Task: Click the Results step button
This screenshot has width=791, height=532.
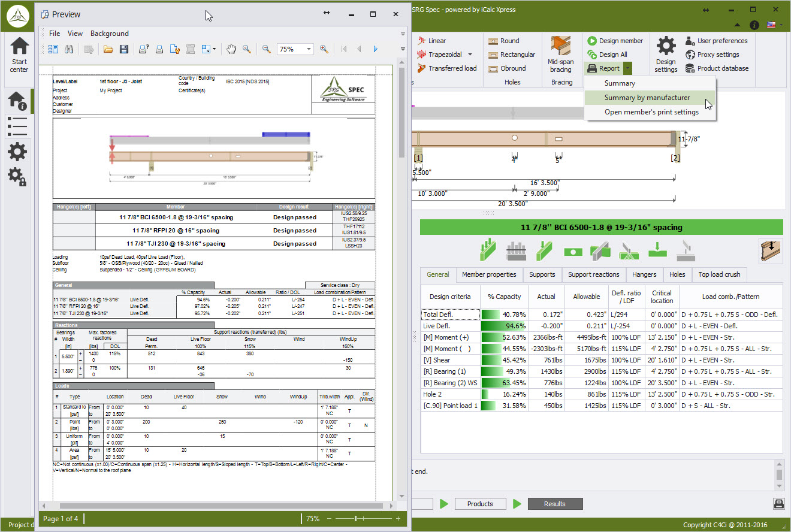Action: (x=554, y=504)
